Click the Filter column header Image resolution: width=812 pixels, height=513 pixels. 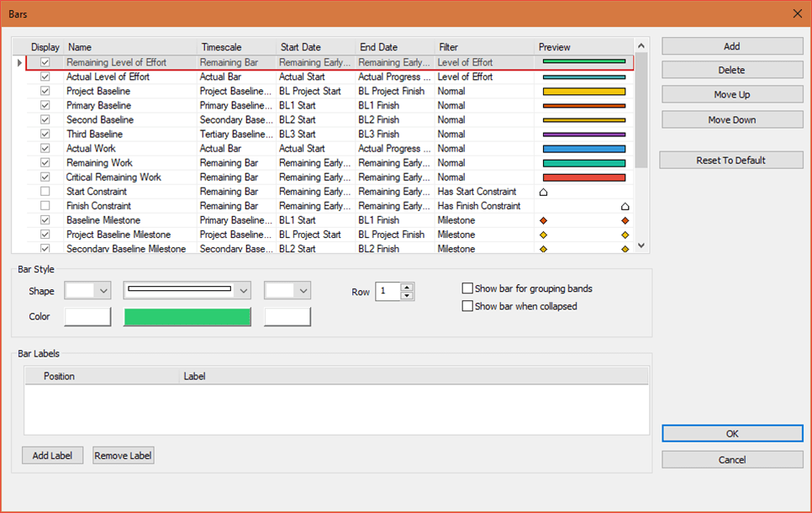pyautogui.click(x=484, y=47)
